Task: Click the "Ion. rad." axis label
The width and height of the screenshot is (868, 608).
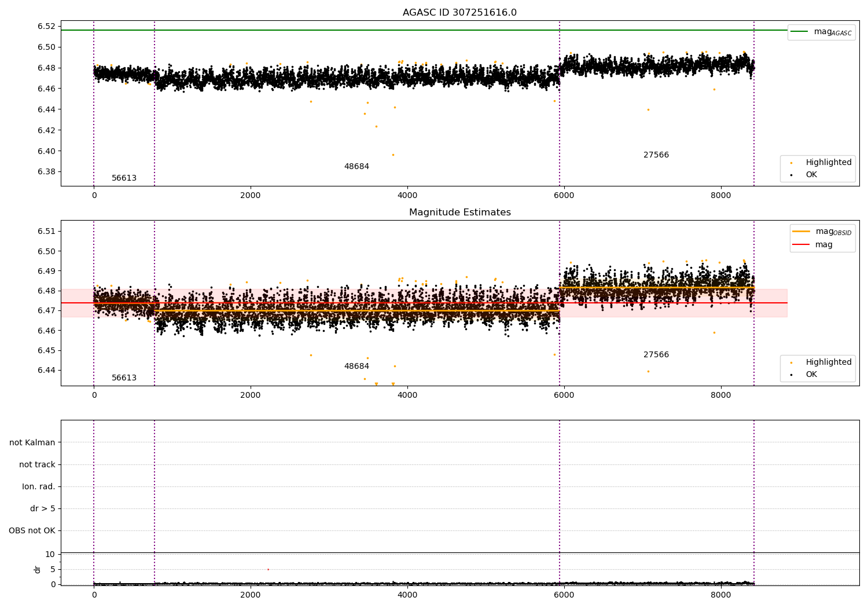Action: pos(39,486)
